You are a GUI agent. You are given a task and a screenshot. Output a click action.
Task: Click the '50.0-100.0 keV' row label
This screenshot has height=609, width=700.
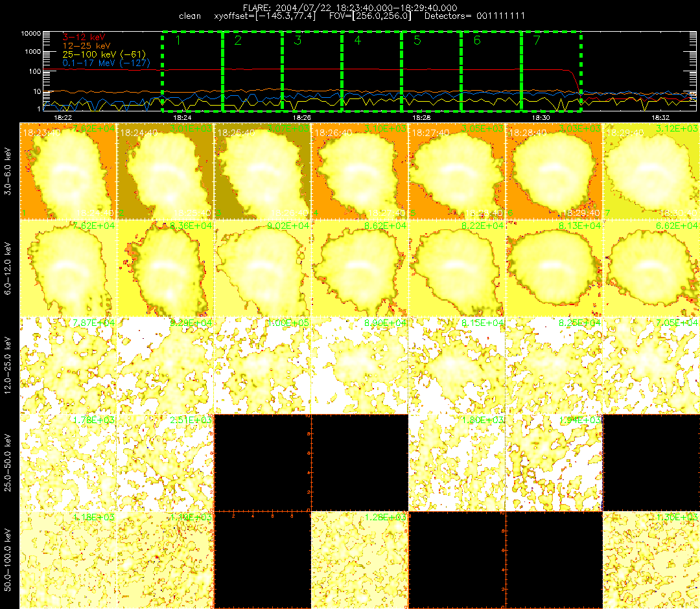coord(8,560)
